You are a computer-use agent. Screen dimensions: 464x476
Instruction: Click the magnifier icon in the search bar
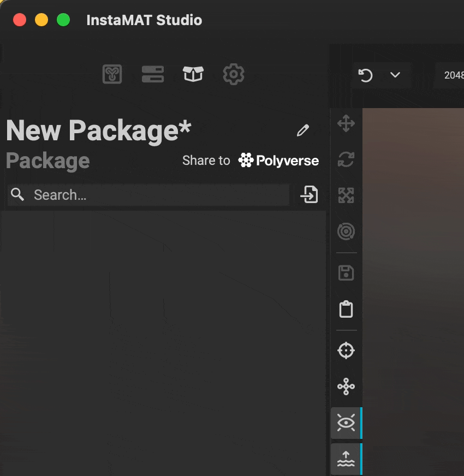pyautogui.click(x=17, y=194)
